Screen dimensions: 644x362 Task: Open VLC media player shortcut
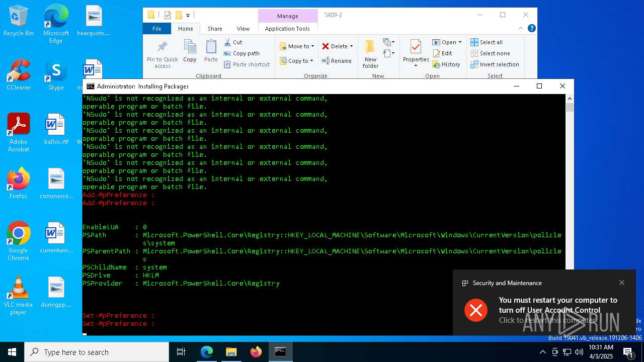(19, 296)
